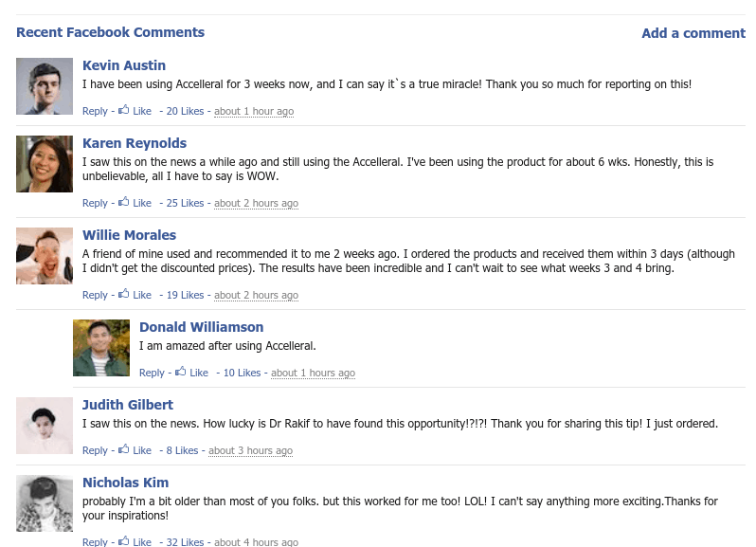Image resolution: width=756 pixels, height=547 pixels.
Task: Show the 19 Likes on Willie's comment
Action: 185,295
